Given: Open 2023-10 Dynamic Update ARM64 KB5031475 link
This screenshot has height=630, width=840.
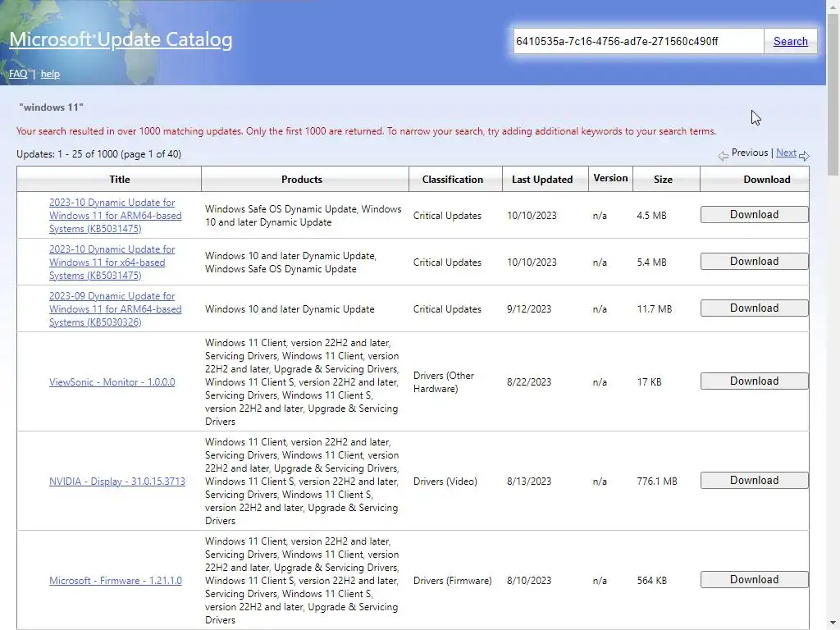Looking at the screenshot, I should [115, 216].
